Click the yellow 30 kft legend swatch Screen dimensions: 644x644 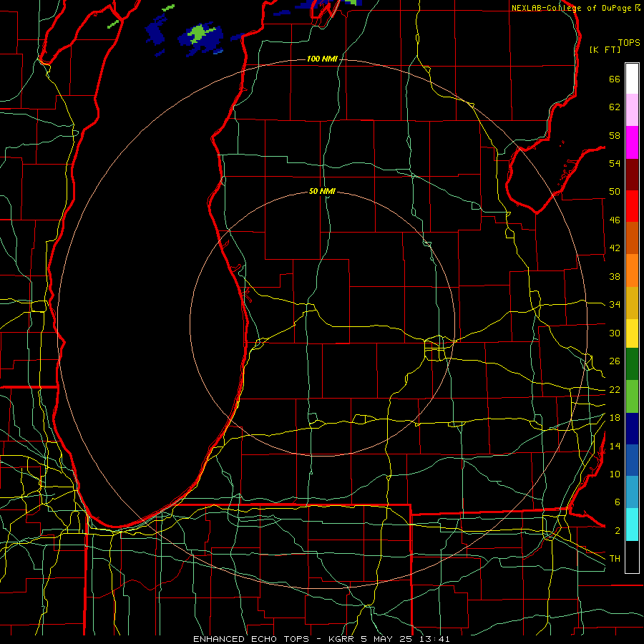pyautogui.click(x=632, y=333)
